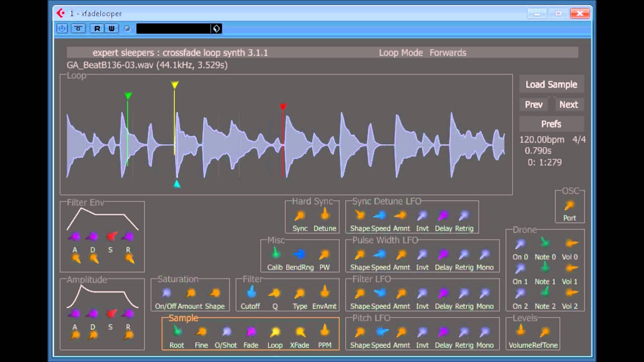Click the Levels RefTone knob
The height and width of the screenshot is (362, 644).
(545, 332)
